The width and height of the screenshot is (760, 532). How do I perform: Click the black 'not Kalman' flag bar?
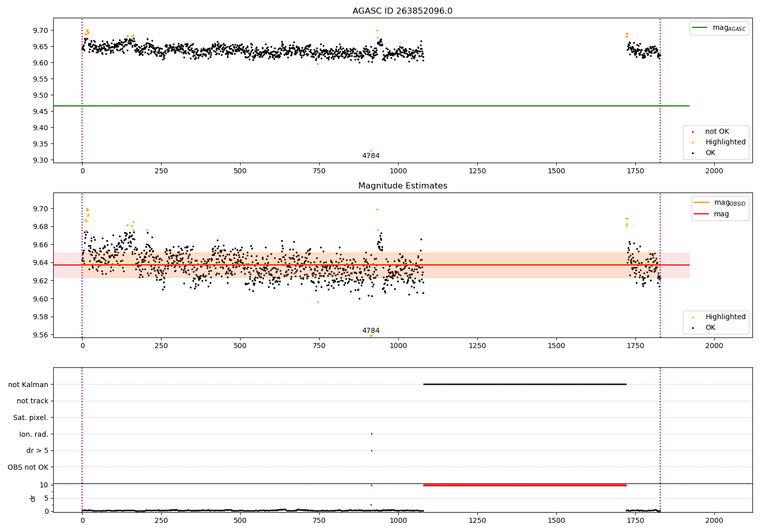tap(525, 384)
